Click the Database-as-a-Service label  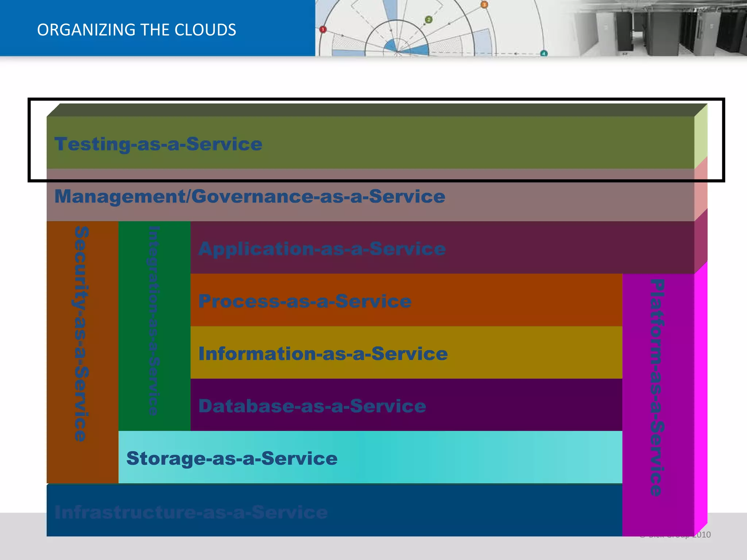click(x=312, y=406)
